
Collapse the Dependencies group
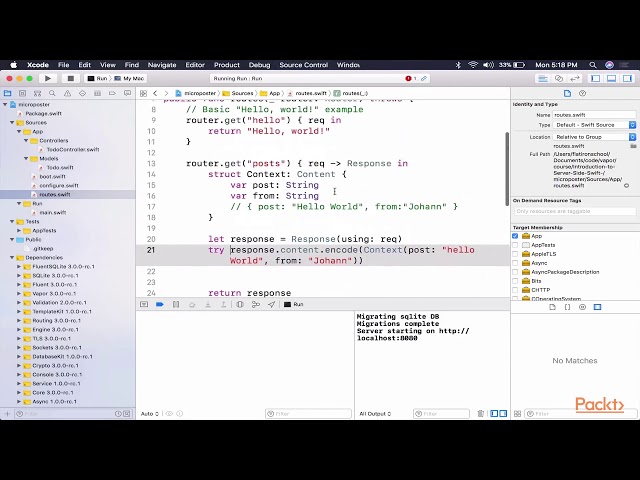pos(12,258)
